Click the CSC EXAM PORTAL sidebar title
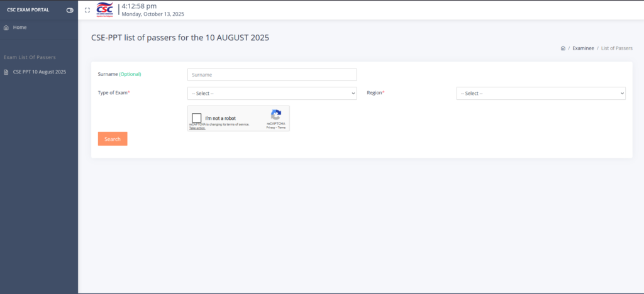644x294 pixels. tap(28, 10)
